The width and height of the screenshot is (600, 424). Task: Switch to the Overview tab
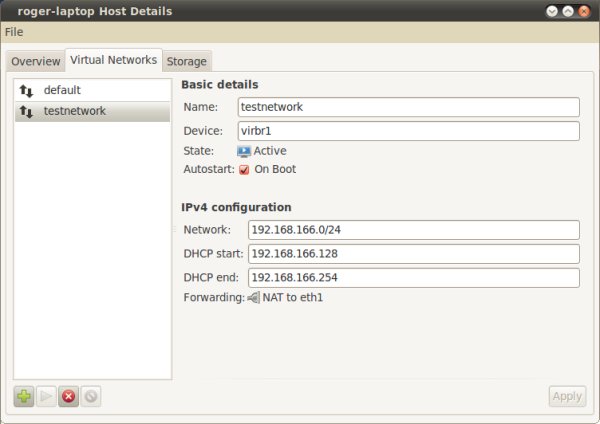point(35,61)
